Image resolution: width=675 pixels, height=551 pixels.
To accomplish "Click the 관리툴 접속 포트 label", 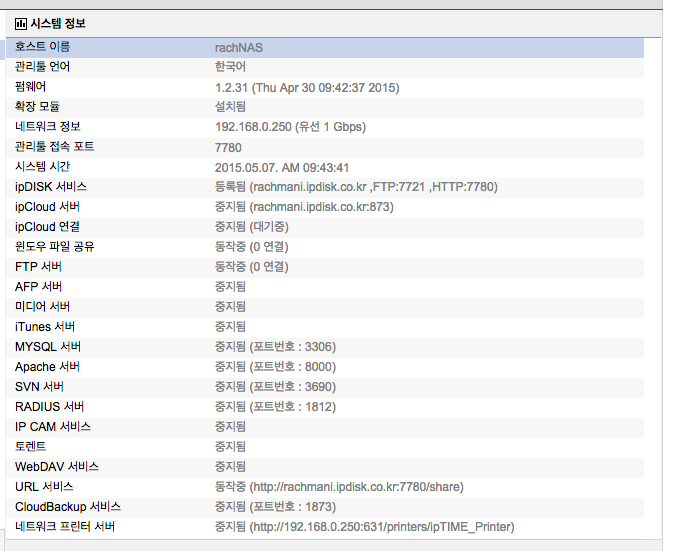I will 55,147.
